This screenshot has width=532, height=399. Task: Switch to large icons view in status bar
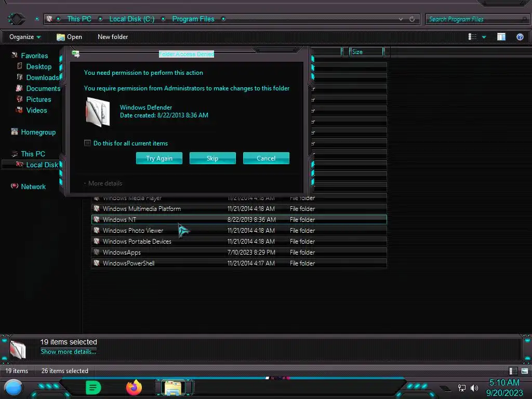pos(525,371)
